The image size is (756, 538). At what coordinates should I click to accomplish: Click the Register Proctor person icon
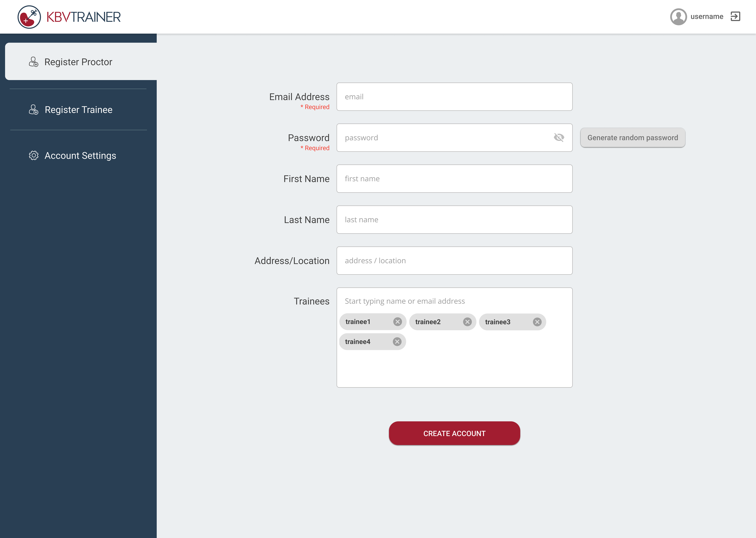click(x=33, y=62)
